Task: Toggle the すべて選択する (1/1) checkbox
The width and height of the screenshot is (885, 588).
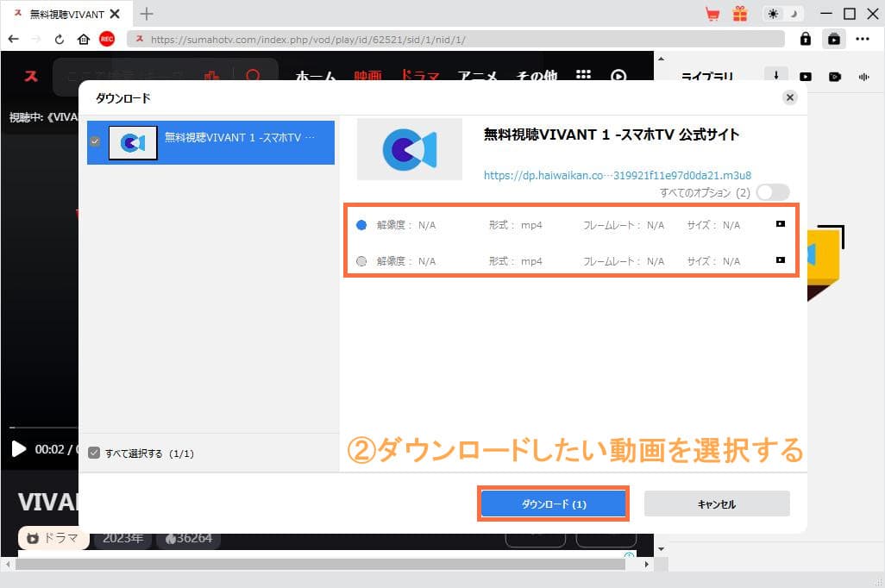Action: pyautogui.click(x=94, y=454)
